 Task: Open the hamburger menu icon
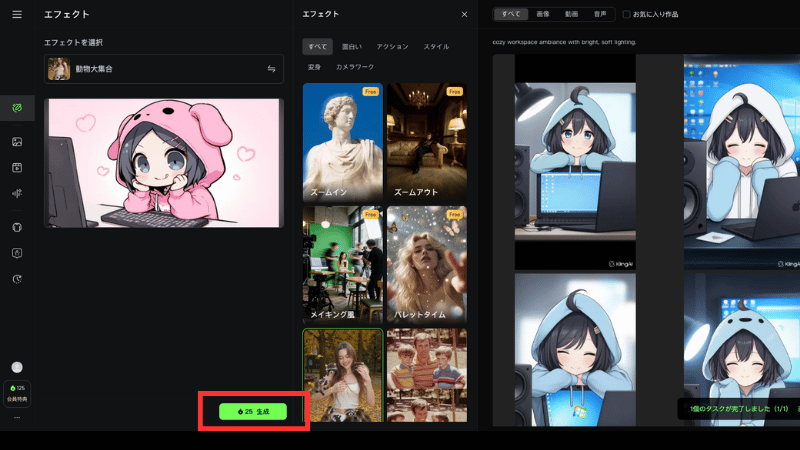(17, 14)
